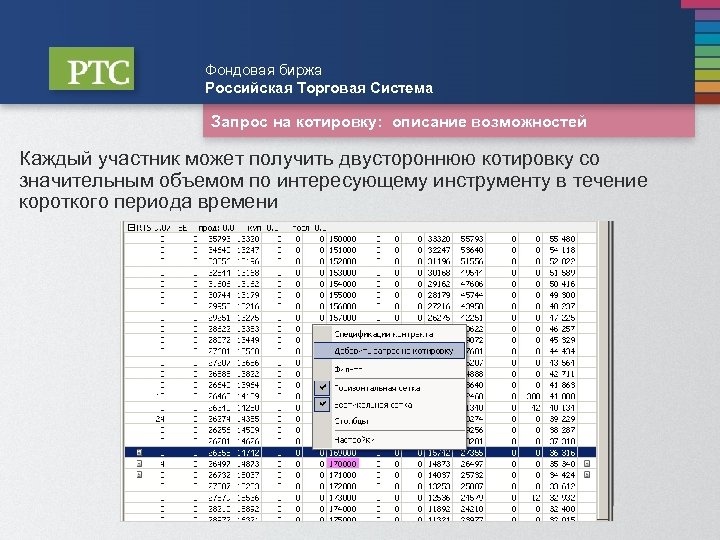720x540 pixels.
Task: Click the last-column value 41 000
Action: (x=562, y=396)
